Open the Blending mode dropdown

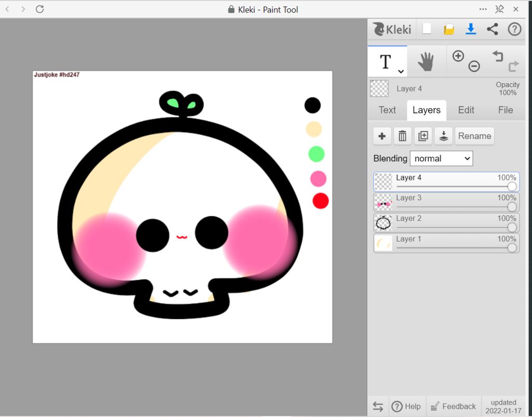click(441, 159)
